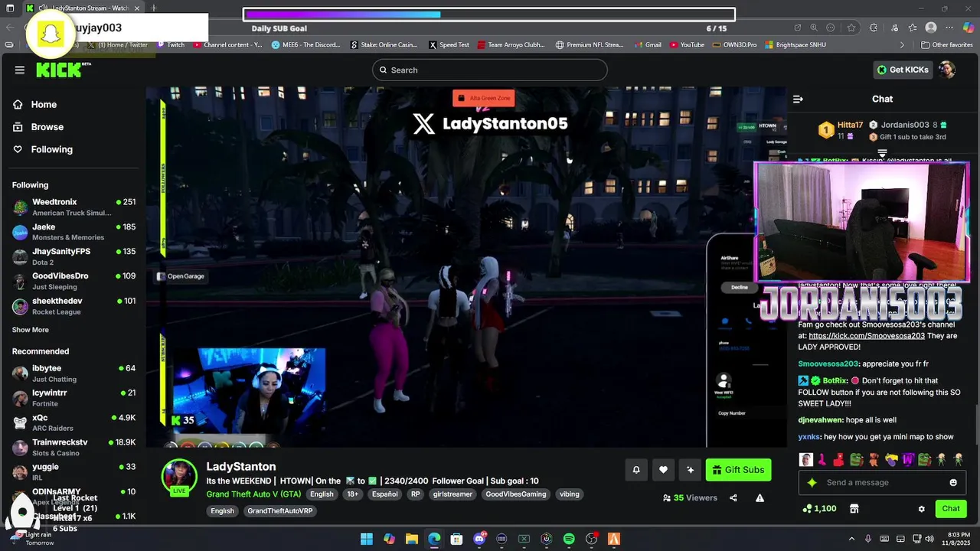Show hidden system tray icons
Viewport: 980px width, 551px height.
point(851,539)
